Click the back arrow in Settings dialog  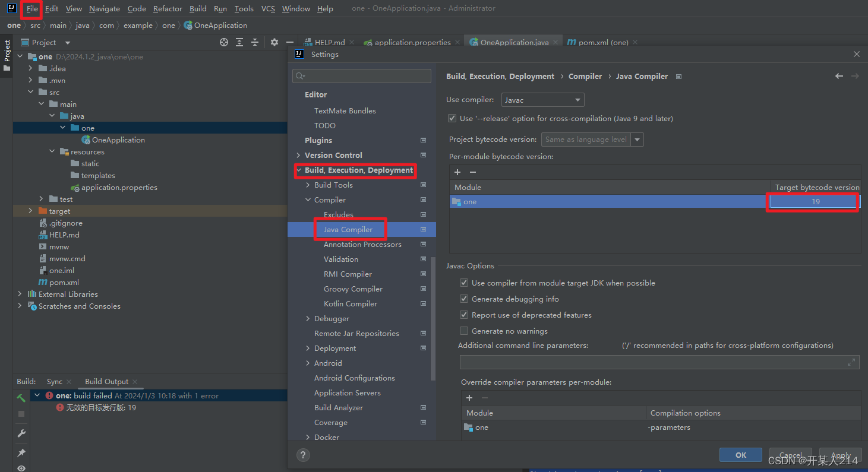point(839,76)
